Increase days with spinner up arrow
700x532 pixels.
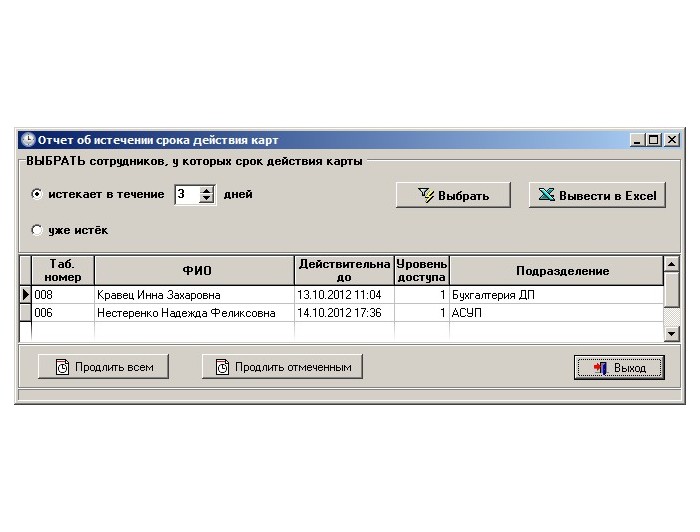[x=207, y=191]
